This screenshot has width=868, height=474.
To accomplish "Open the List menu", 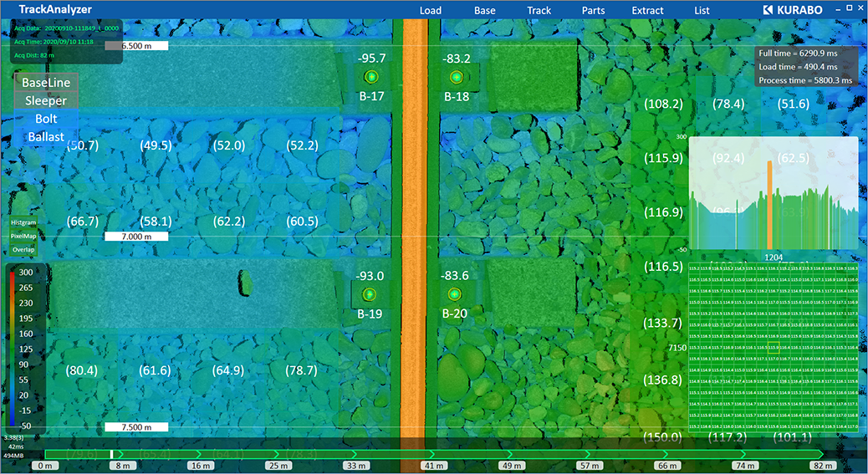I will (x=702, y=10).
